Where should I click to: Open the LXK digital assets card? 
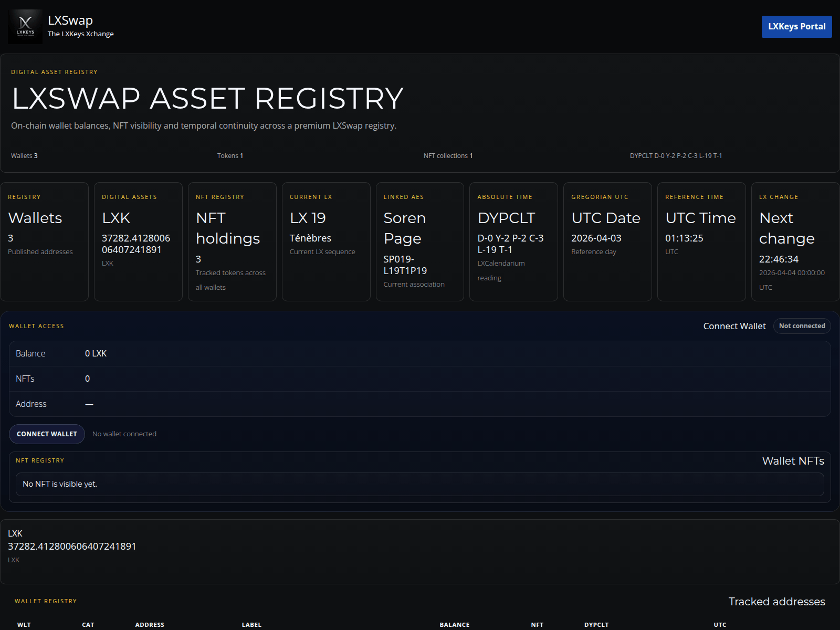tap(138, 241)
